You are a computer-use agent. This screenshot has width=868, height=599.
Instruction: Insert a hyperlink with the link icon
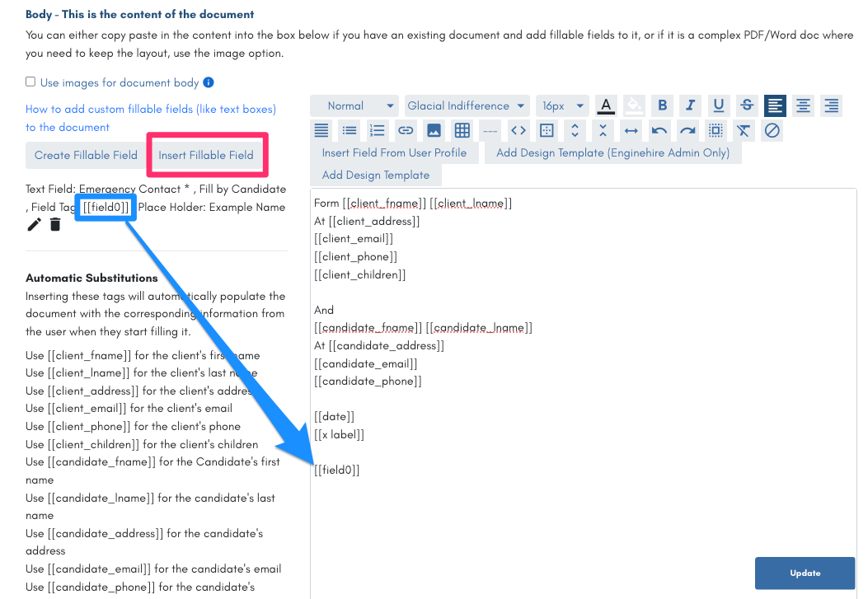click(406, 130)
